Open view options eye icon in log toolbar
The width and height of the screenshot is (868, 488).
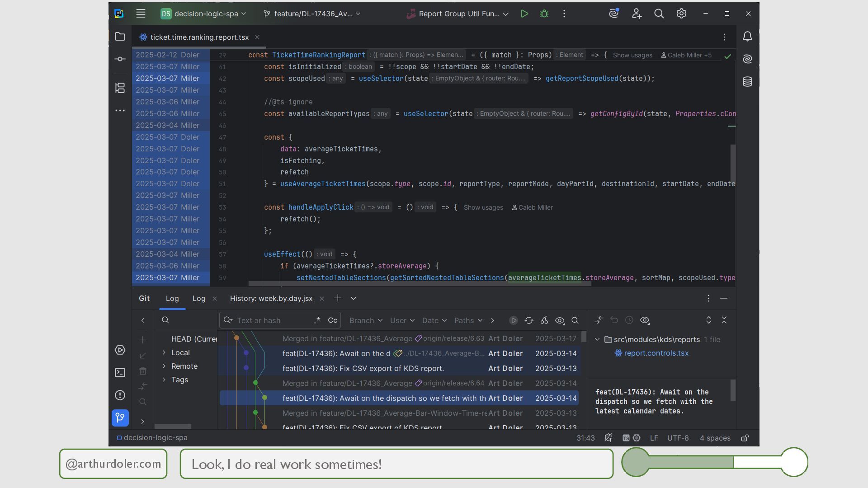click(x=560, y=320)
